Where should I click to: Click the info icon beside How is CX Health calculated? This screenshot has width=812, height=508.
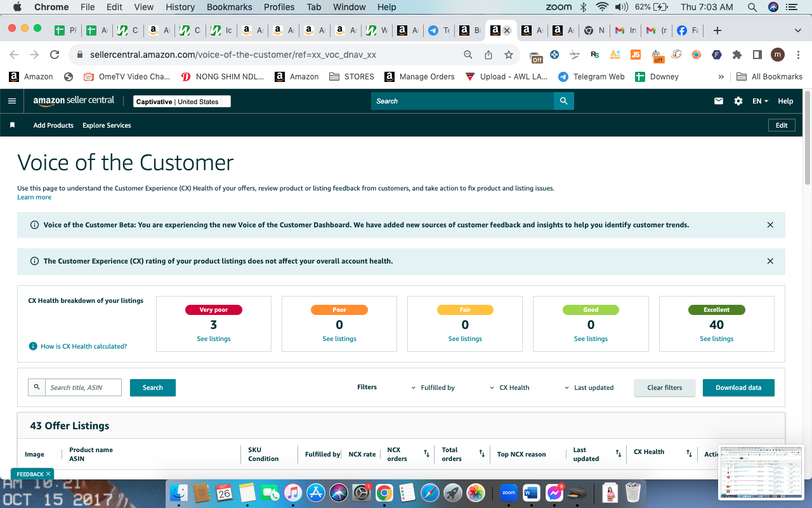pyautogui.click(x=33, y=346)
